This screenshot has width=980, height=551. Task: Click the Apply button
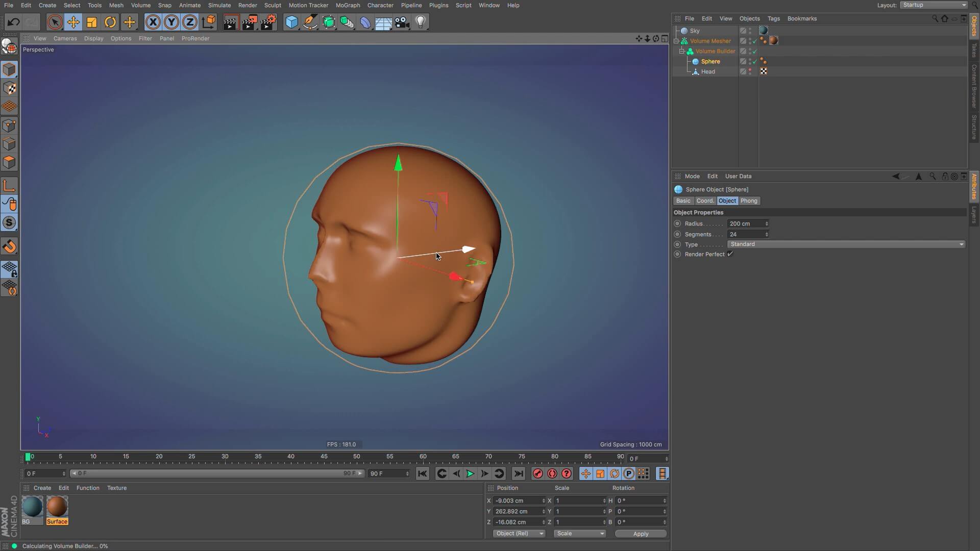coord(641,534)
